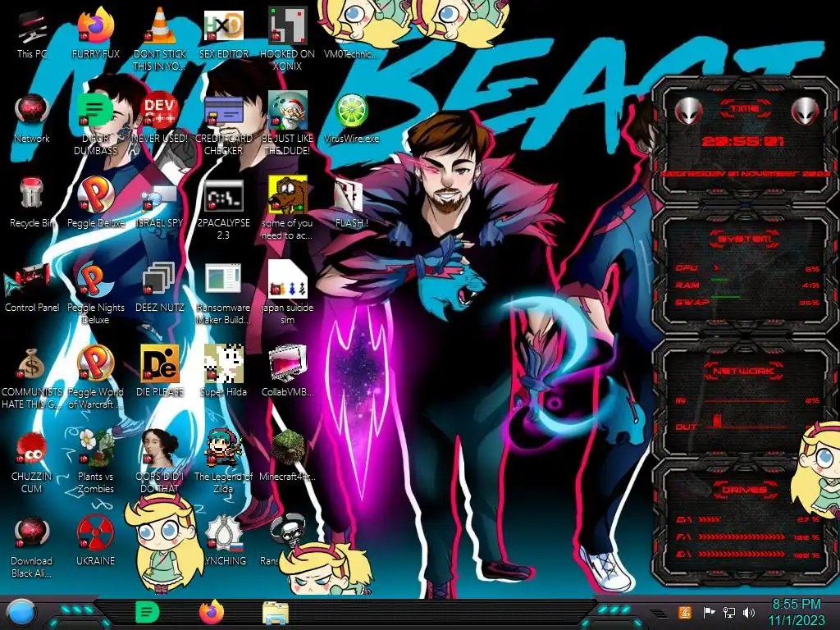Click the F:\ drive usage row
Viewport: 840px width, 630px height.
(746, 536)
